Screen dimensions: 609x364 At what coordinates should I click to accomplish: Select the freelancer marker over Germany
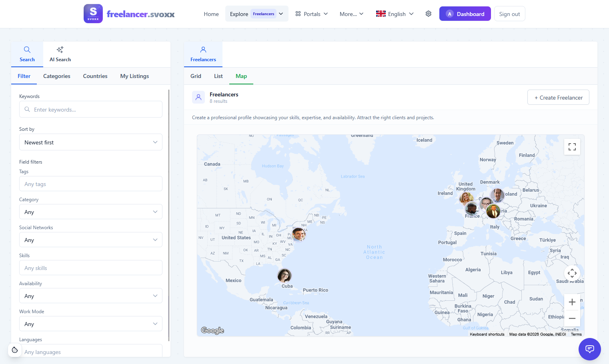point(486,204)
